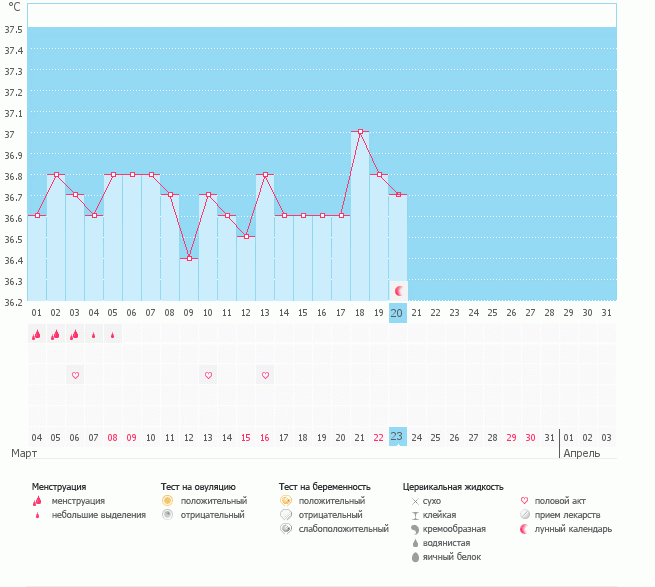
Task: Select the highlighted calendar date 23
Action: 398,437
